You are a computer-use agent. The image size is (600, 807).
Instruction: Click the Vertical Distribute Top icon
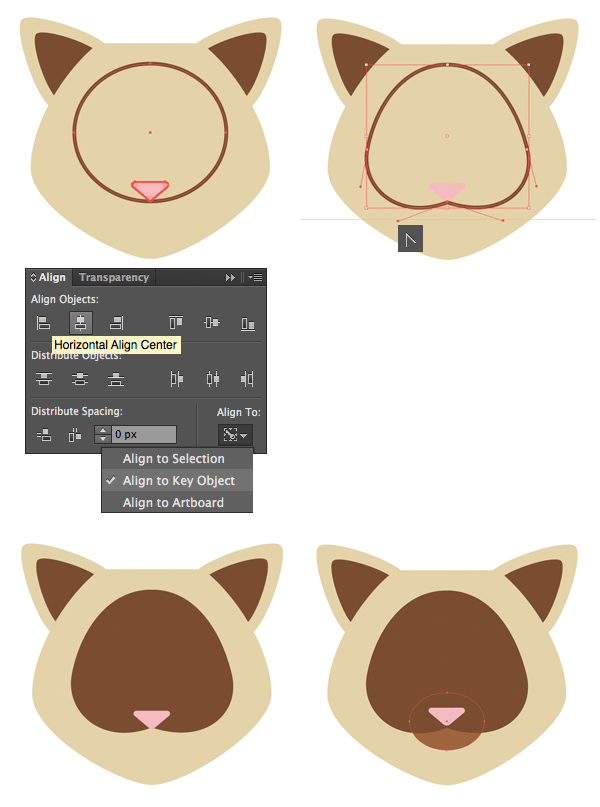[x=44, y=379]
